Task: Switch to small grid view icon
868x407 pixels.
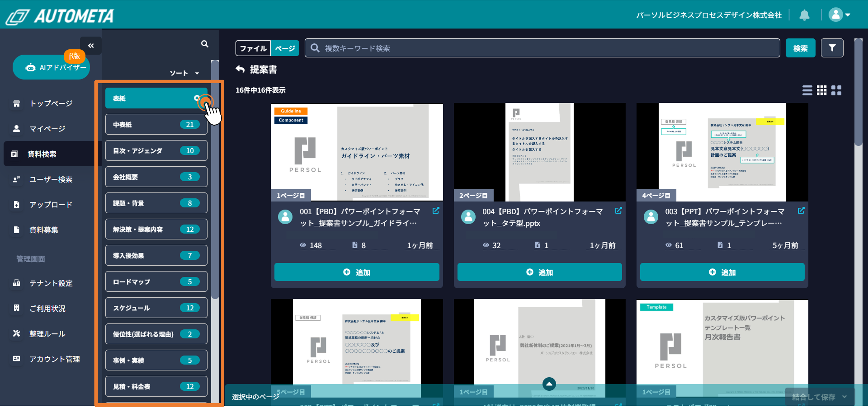Action: (x=821, y=90)
